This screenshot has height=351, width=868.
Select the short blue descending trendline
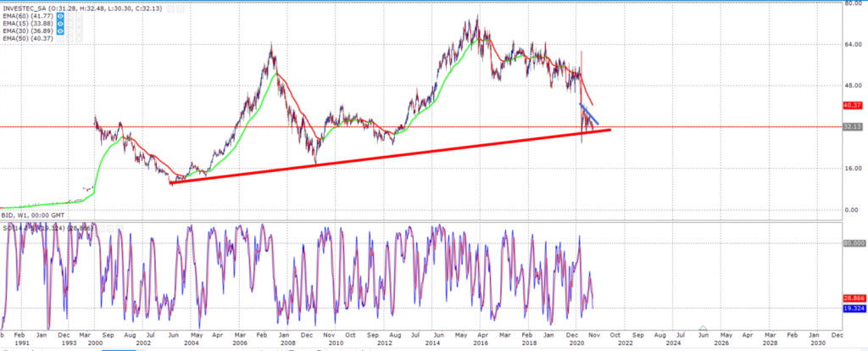(x=589, y=114)
